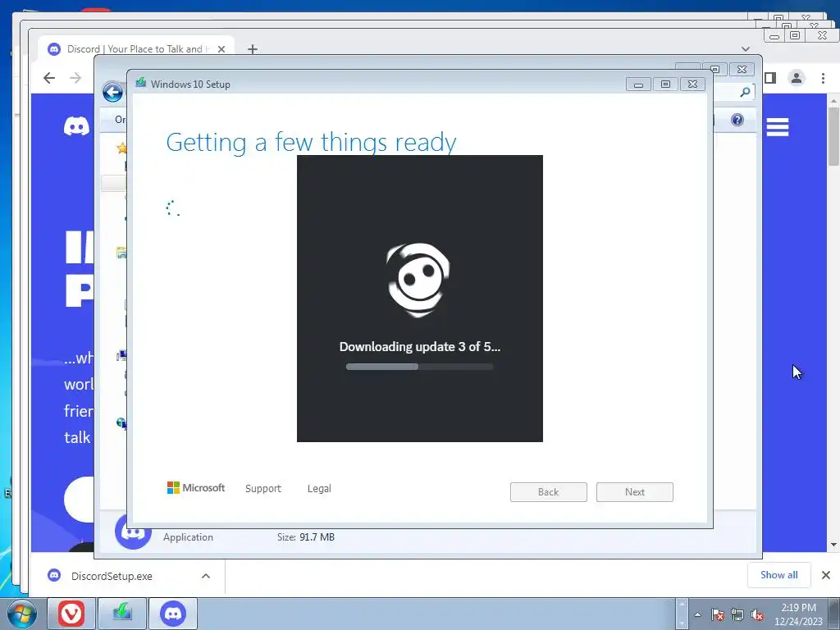This screenshot has width=840, height=630.
Task: Click Favorites star in Explorer sidebar
Action: coord(122,148)
